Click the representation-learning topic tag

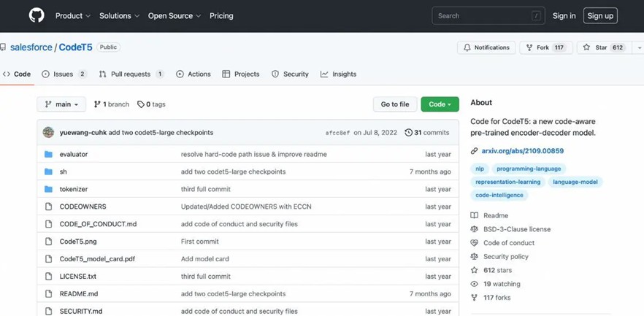pos(508,182)
